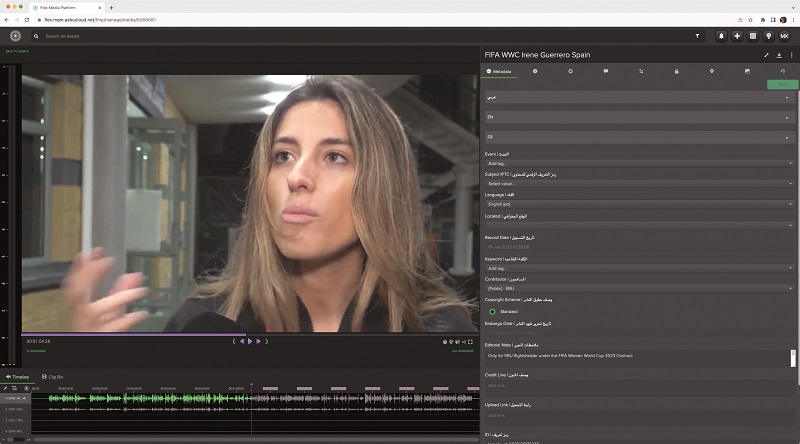Viewport: 800px width, 444px height.
Task: Open the Location dropdown
Action: point(639,225)
